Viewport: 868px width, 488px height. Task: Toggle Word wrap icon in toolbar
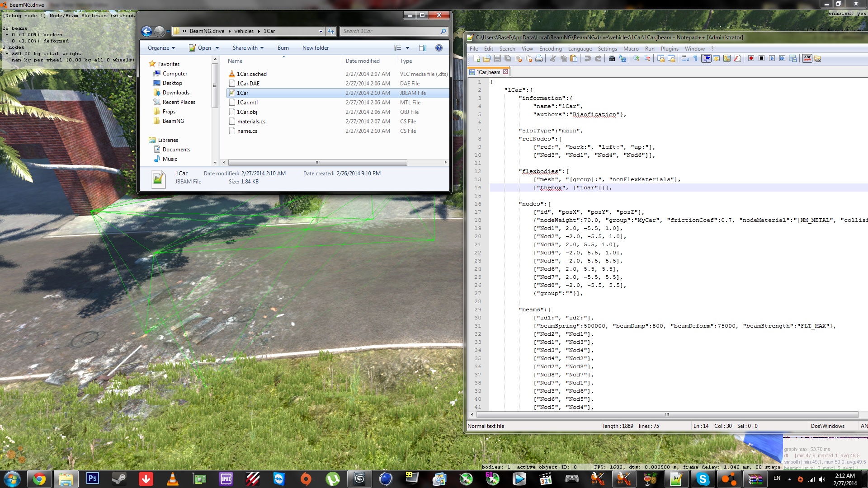coord(685,59)
